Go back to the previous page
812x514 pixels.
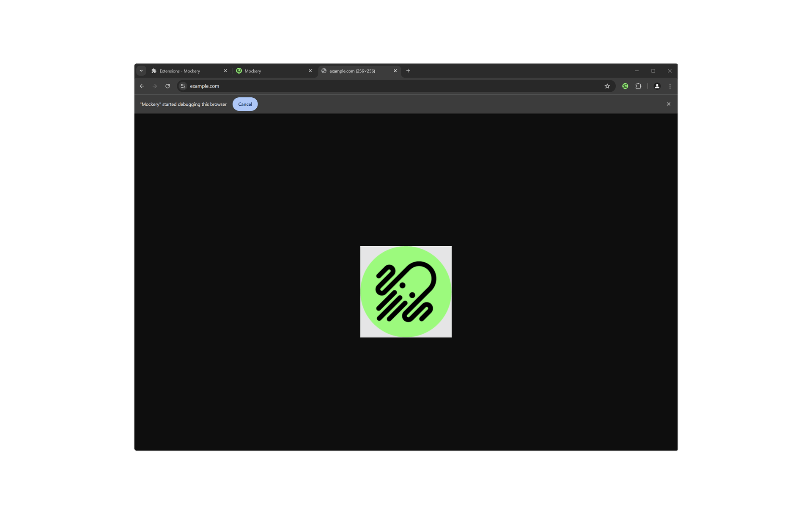click(x=142, y=86)
